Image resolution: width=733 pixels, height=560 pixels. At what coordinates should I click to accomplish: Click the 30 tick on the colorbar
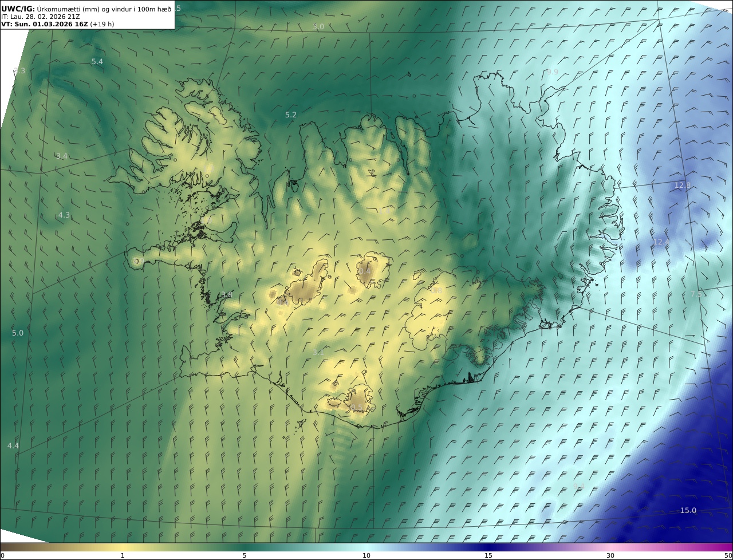(x=610, y=555)
